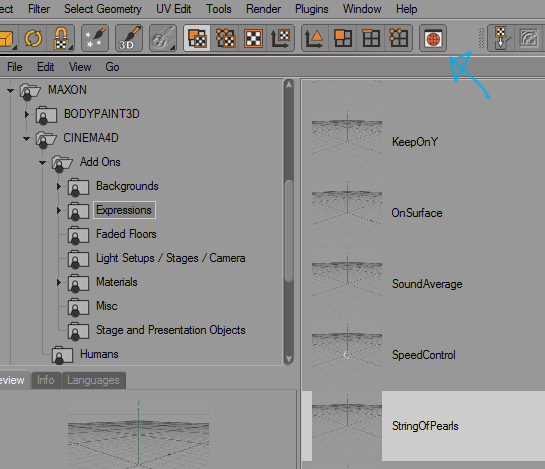This screenshot has height=469, width=545.
Task: Select the Misc folder
Action: tap(107, 306)
